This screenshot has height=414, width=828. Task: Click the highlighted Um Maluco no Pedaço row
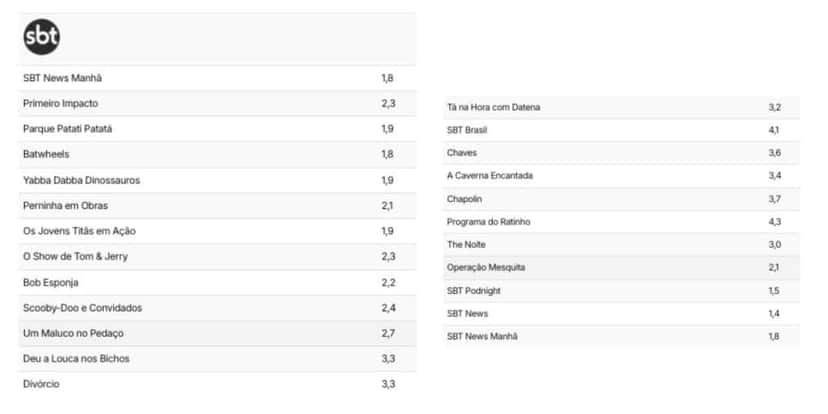coord(217,333)
